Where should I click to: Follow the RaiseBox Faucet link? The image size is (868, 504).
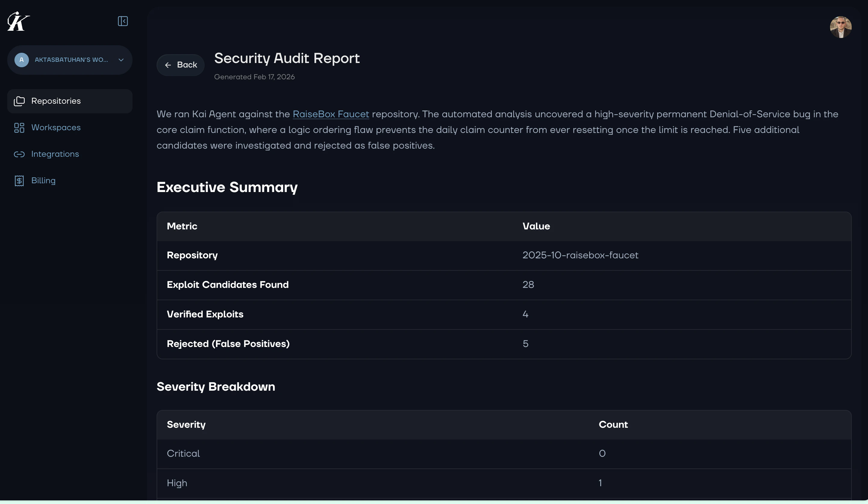point(331,114)
